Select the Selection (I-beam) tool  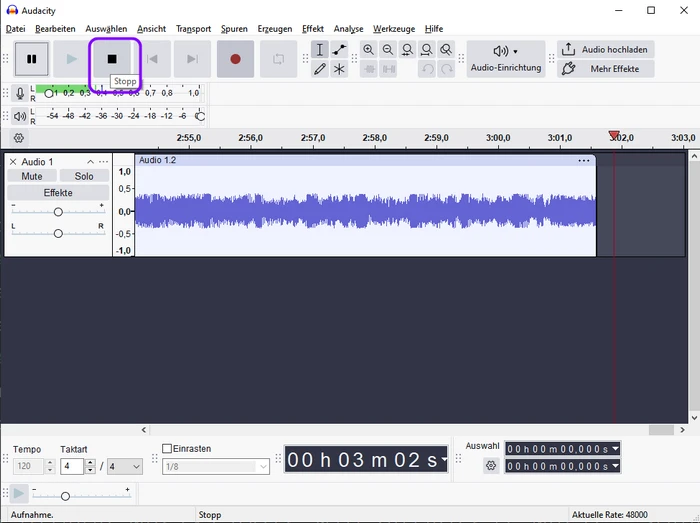[320, 50]
